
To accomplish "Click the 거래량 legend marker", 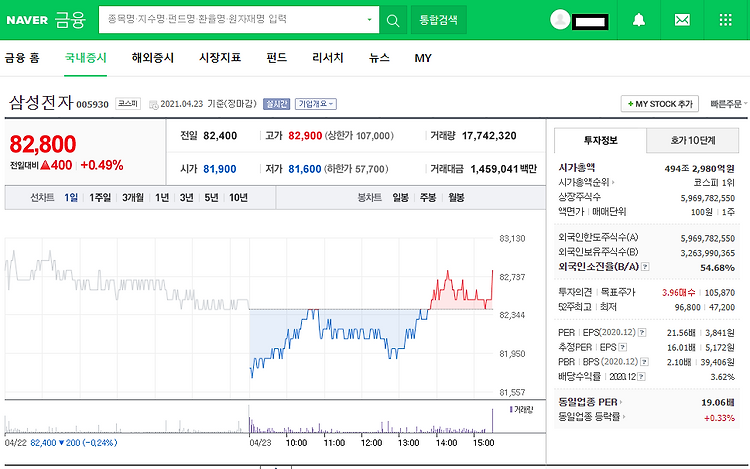I will pyautogui.click(x=511, y=409).
